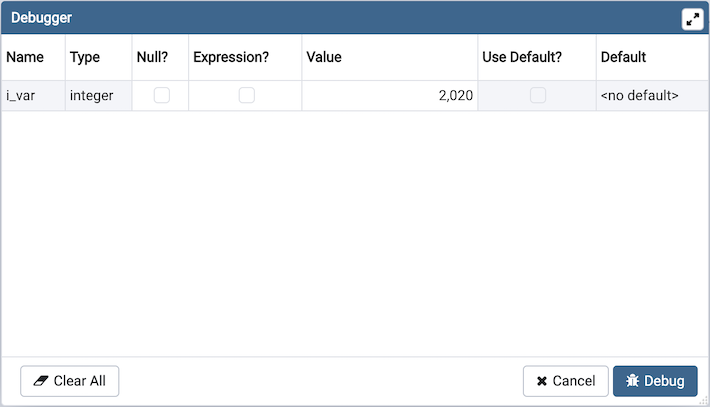The height and width of the screenshot is (407, 710).
Task: Enable the Expression? checkbox for i_var
Action: tap(246, 96)
